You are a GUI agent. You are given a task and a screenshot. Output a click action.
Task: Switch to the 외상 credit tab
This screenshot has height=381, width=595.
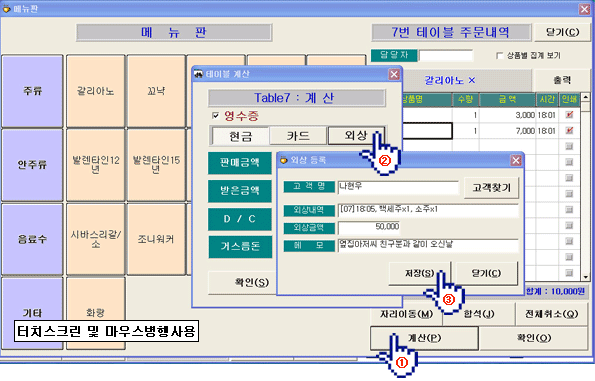coord(356,135)
